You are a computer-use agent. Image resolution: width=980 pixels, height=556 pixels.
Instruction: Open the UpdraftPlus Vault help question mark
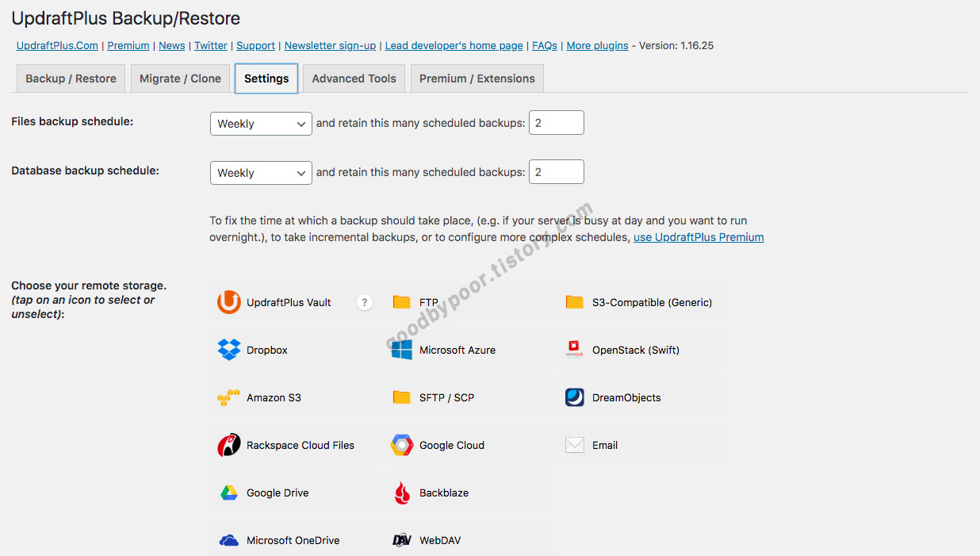365,302
